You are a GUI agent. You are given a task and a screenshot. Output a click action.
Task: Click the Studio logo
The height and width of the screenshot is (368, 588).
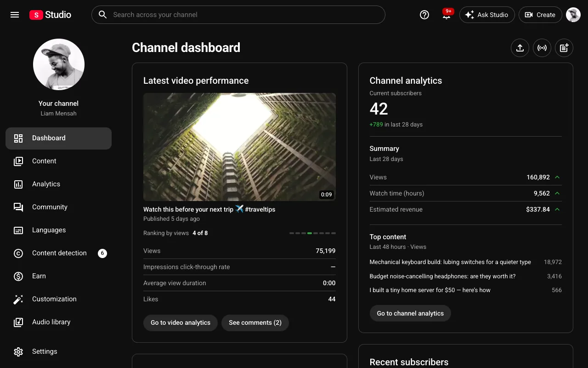pyautogui.click(x=50, y=15)
